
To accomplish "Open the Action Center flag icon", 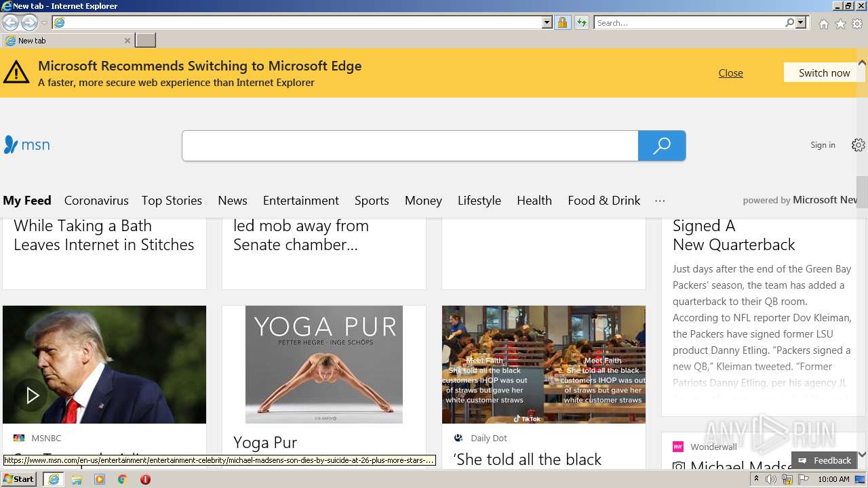I will (x=803, y=479).
